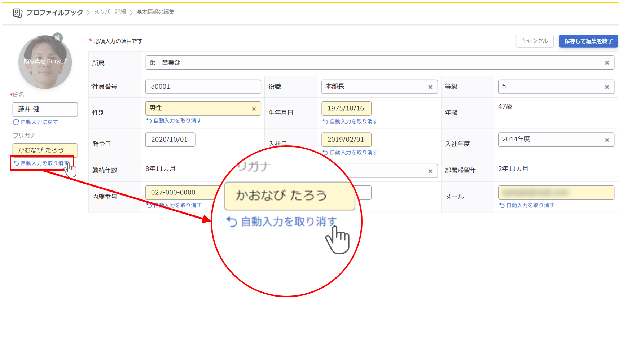
Task: Open メンバー詳細 from the breadcrumb
Action: click(109, 12)
